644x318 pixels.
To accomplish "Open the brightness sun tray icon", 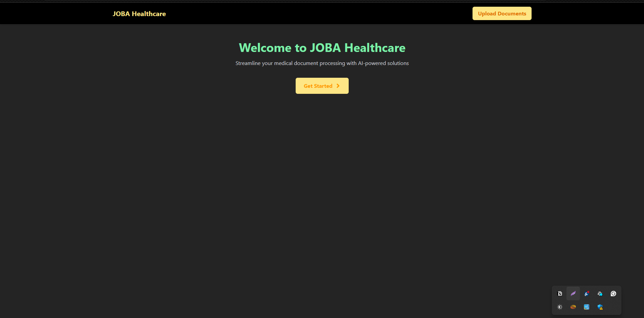I will point(560,307).
